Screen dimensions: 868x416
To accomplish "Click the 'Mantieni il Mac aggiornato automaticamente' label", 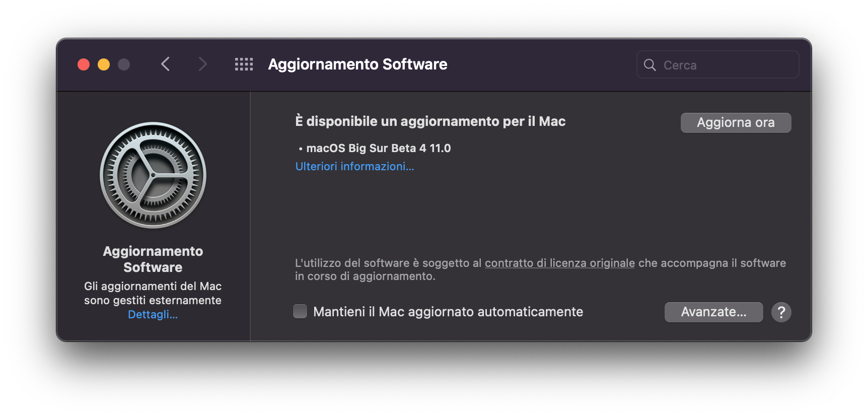I will point(448,312).
